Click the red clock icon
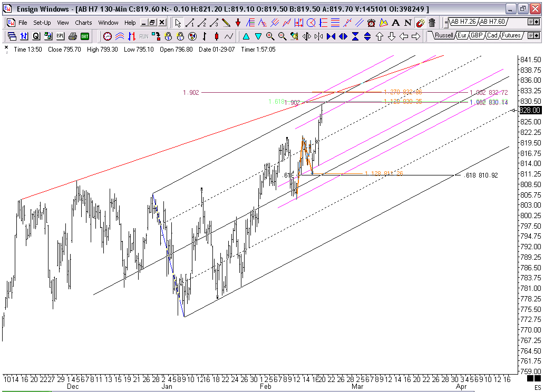 point(108,36)
